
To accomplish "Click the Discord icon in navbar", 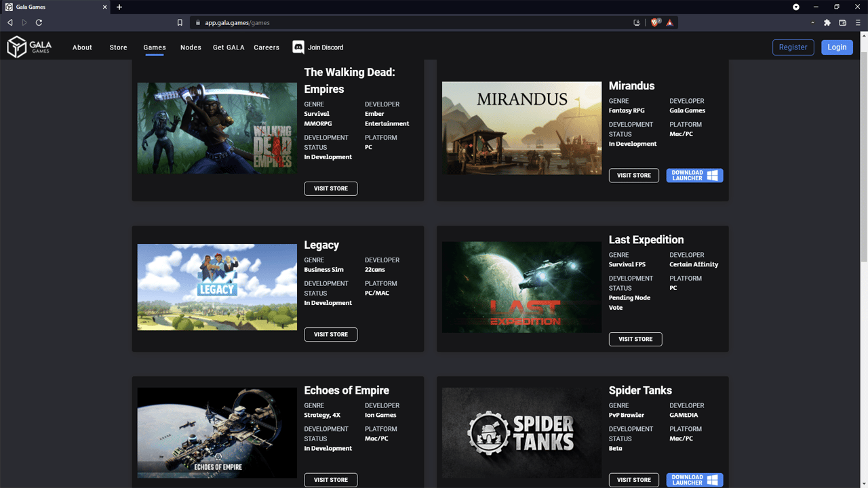I will 298,47.
